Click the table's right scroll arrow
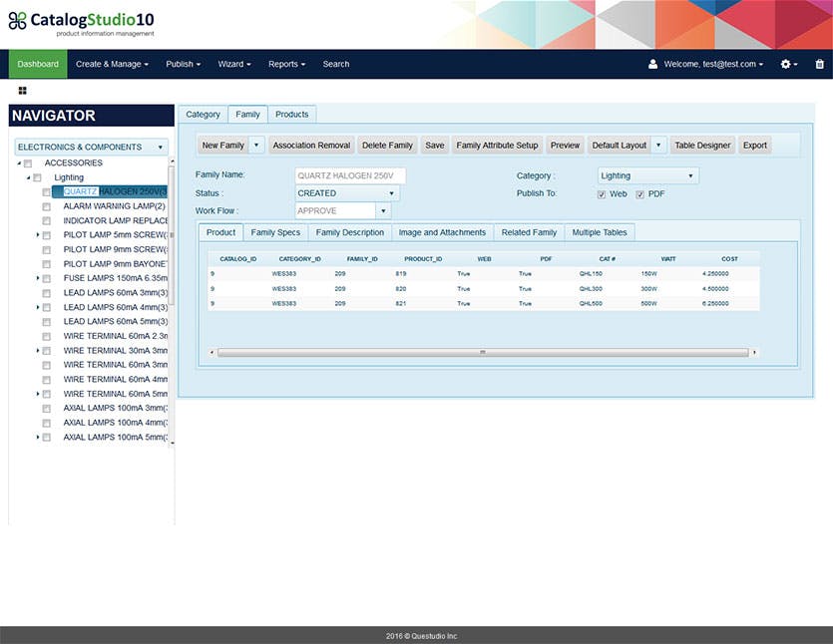The width and height of the screenshot is (833, 644). pos(754,353)
